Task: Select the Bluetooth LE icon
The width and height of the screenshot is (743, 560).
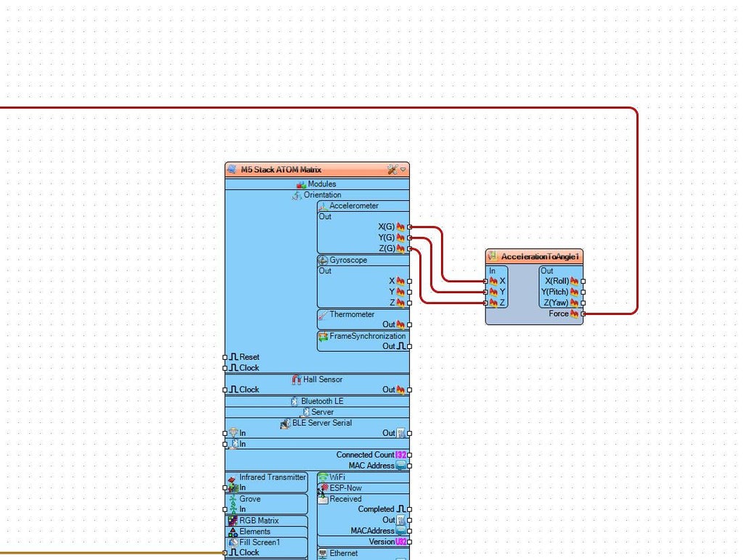Action: pyautogui.click(x=295, y=401)
